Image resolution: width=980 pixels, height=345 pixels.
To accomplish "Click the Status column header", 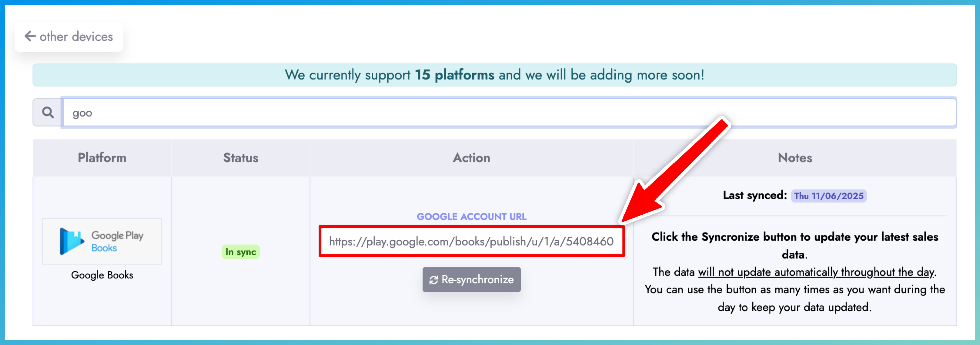I will pos(241,158).
